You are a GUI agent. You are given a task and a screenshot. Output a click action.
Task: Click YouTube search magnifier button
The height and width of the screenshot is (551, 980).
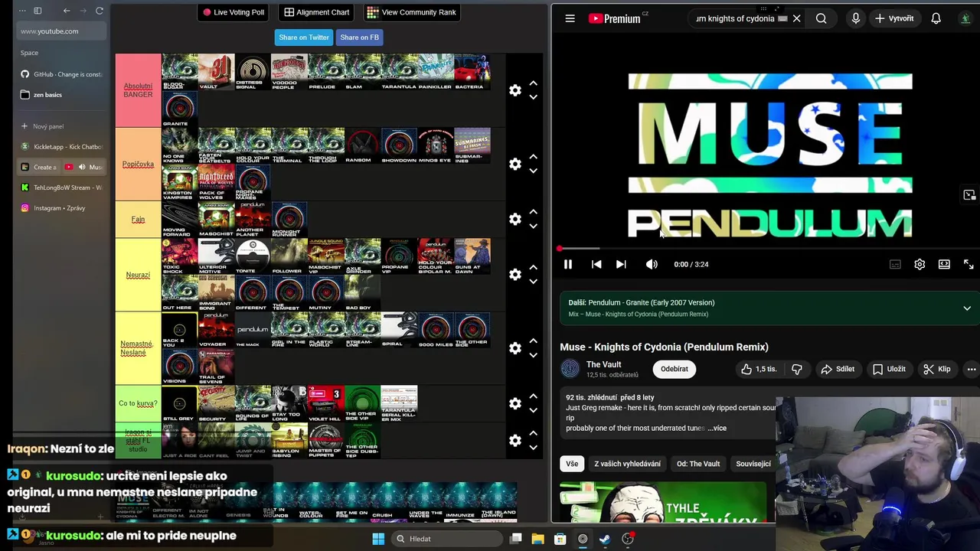click(821, 18)
